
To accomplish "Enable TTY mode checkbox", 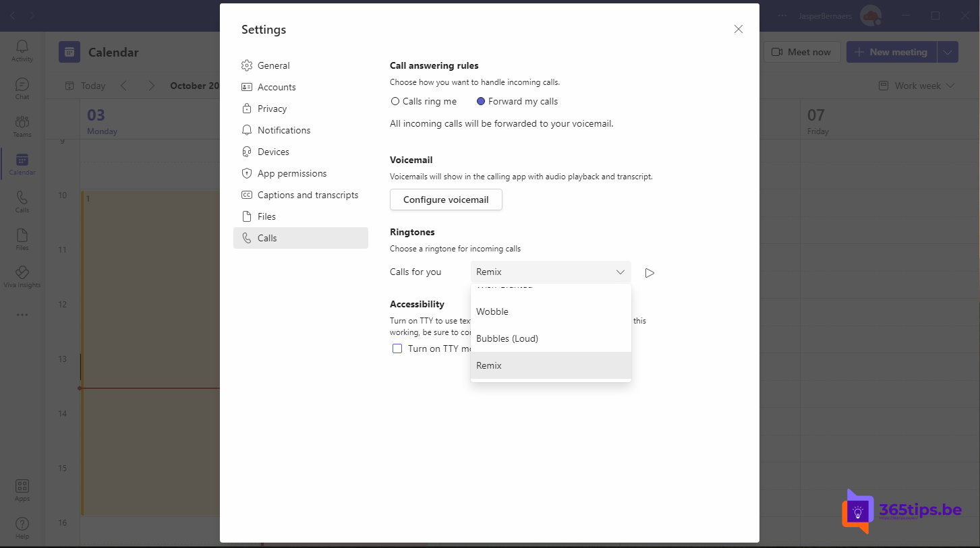I will pos(397,348).
